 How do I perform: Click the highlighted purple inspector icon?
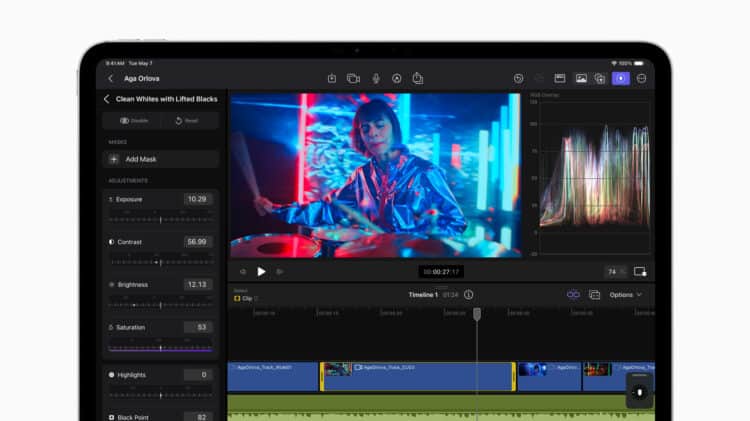click(x=621, y=78)
